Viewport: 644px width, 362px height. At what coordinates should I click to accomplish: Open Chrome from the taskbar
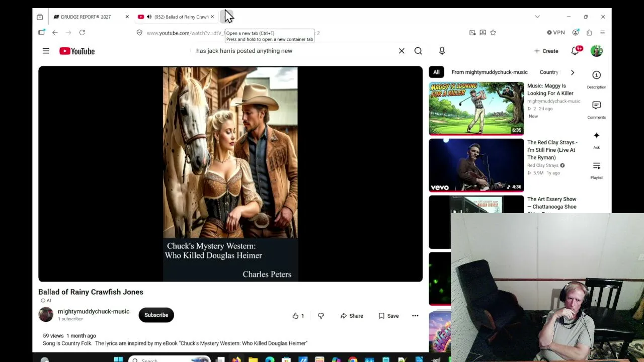353,359
